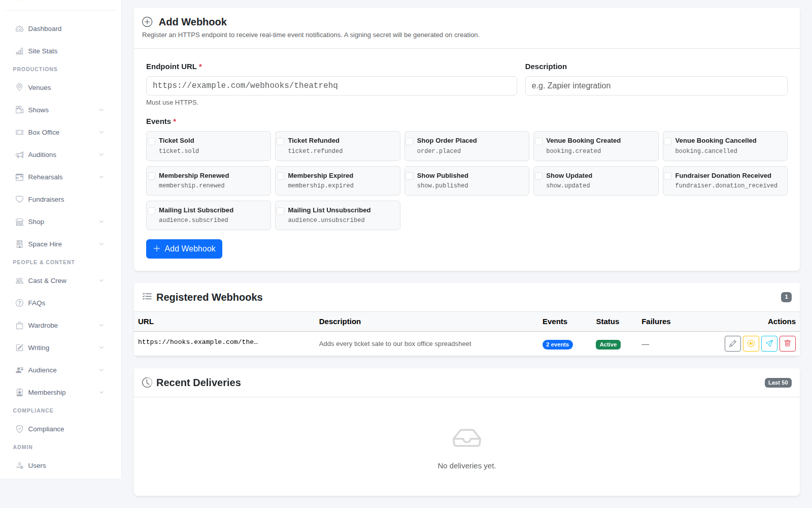Click the Users icon in sidebar
This screenshot has width=812, height=508.
tap(19, 466)
